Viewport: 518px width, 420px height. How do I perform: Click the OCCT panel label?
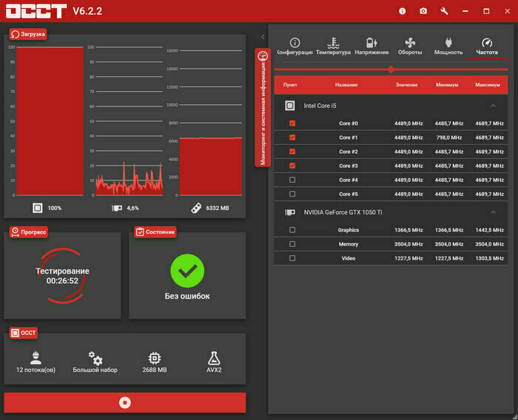[x=24, y=333]
